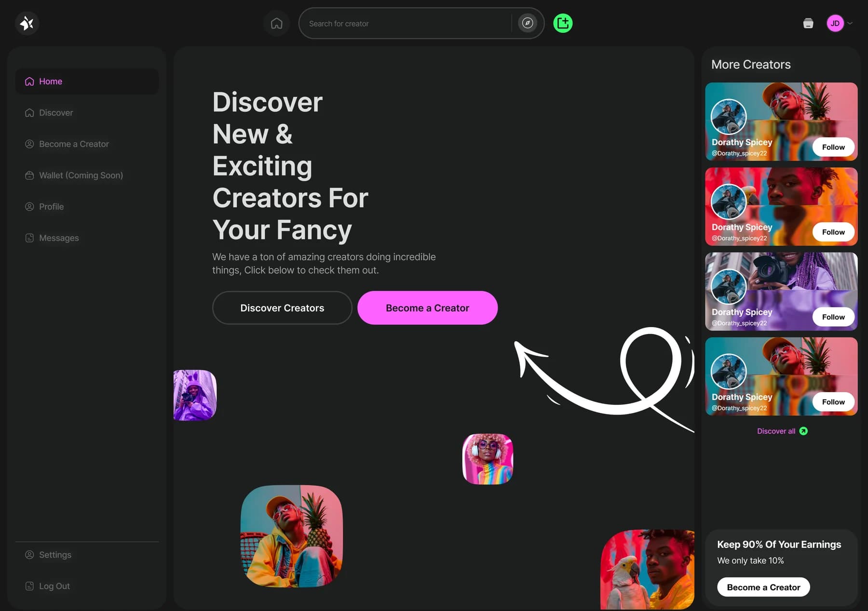Click the Discover icon in the sidebar
This screenshot has height=611, width=868.
point(29,113)
